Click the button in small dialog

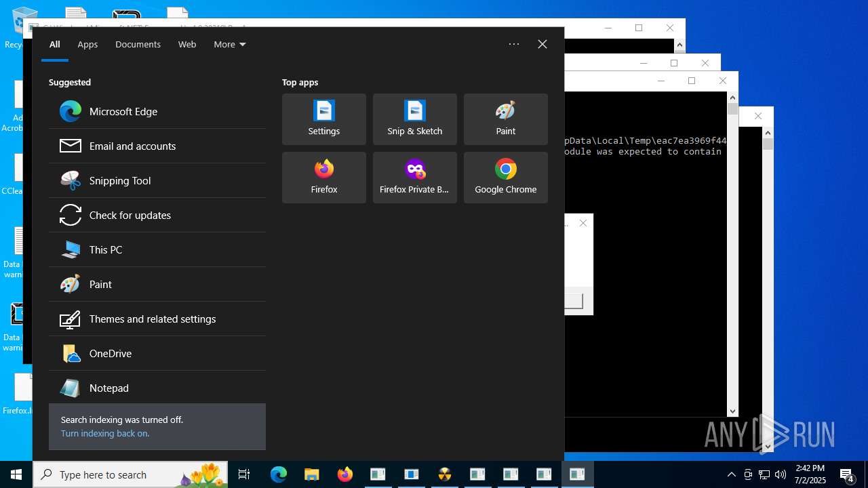pos(574,301)
